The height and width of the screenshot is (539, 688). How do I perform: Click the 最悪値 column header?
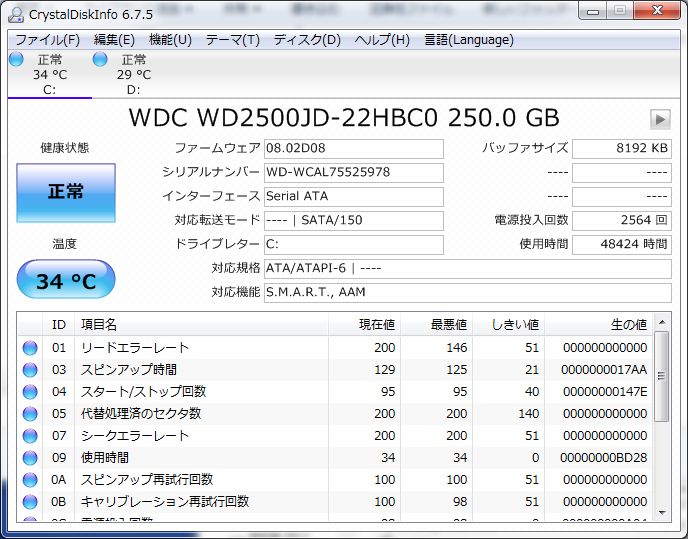[436, 325]
